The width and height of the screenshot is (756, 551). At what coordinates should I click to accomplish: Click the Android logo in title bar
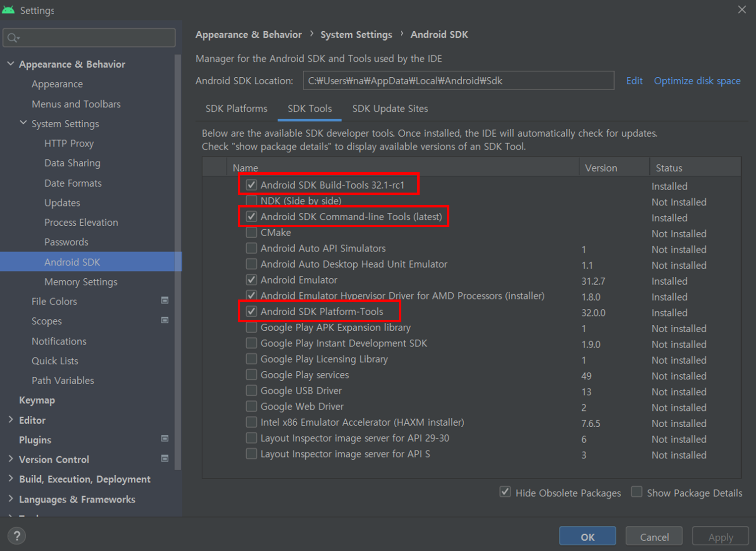tap(8, 10)
